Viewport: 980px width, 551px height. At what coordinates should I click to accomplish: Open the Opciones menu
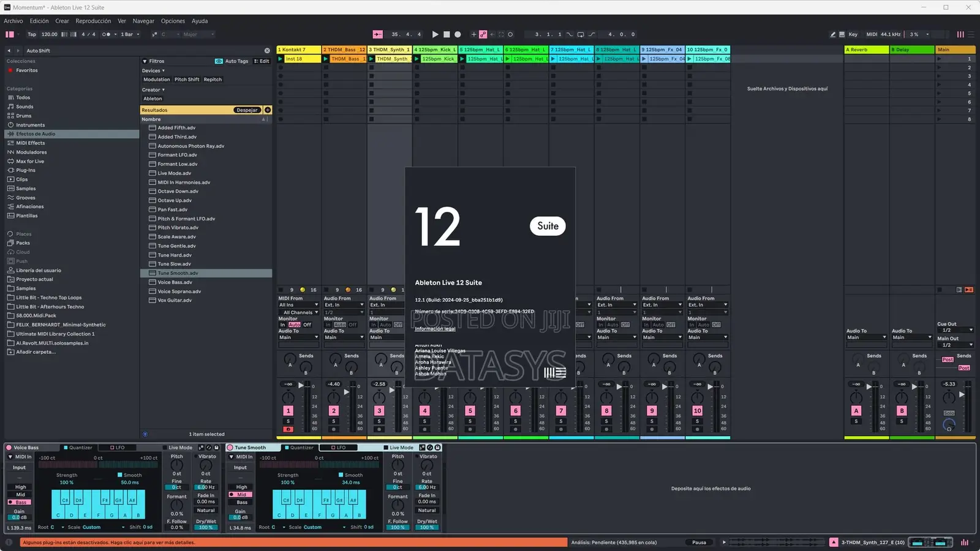pyautogui.click(x=173, y=21)
